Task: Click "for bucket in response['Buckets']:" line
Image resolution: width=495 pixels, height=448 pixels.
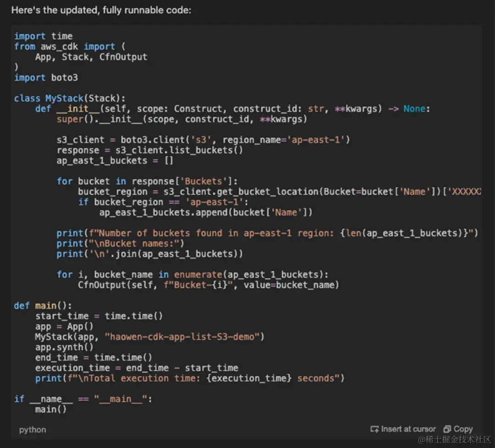Action: point(147,181)
